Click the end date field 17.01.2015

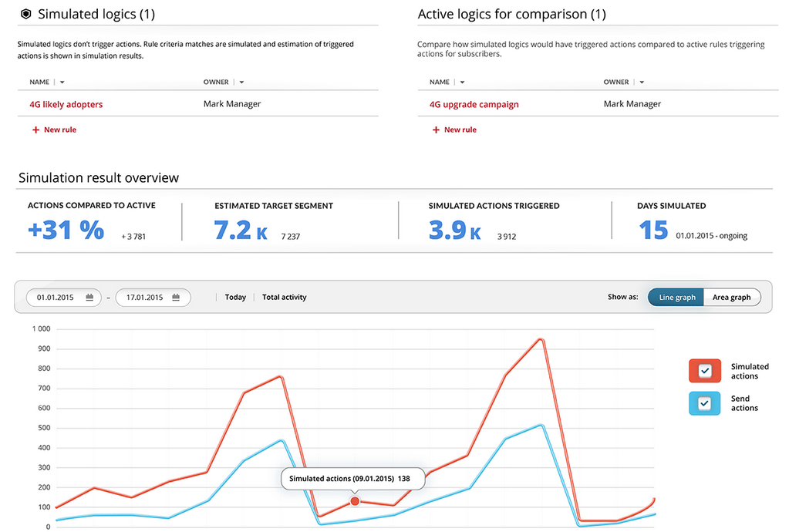(x=144, y=298)
